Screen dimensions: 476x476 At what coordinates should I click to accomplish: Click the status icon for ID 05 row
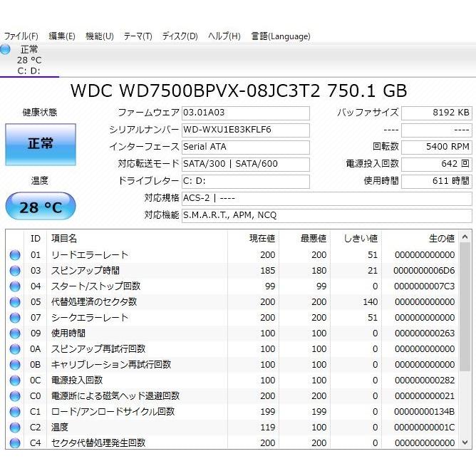pos(15,302)
